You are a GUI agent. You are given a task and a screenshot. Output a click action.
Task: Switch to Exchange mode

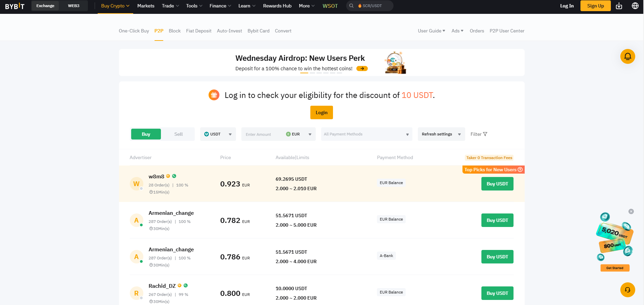pos(45,6)
